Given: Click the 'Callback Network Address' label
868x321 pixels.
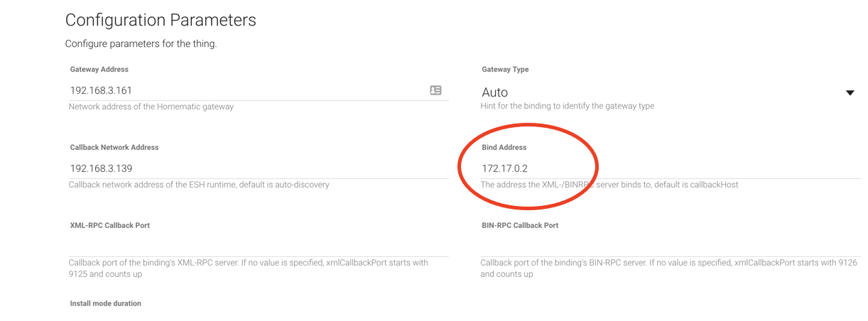Looking at the screenshot, I should (x=114, y=148).
